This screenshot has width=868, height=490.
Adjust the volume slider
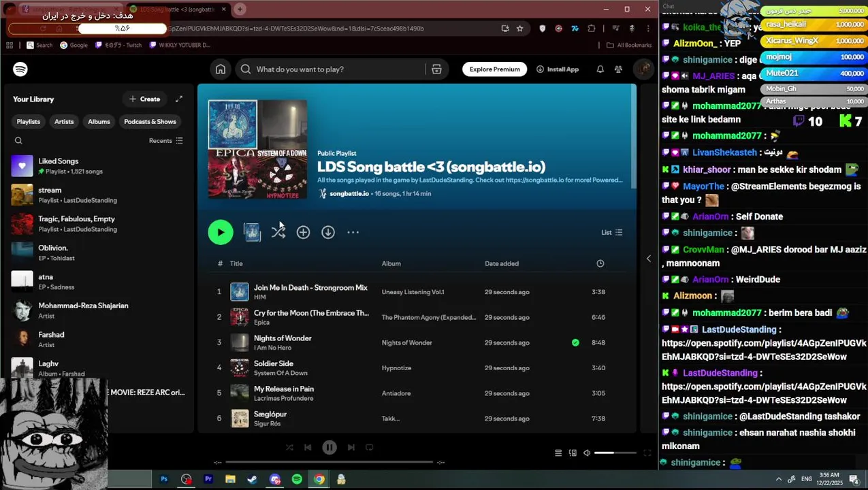615,453
